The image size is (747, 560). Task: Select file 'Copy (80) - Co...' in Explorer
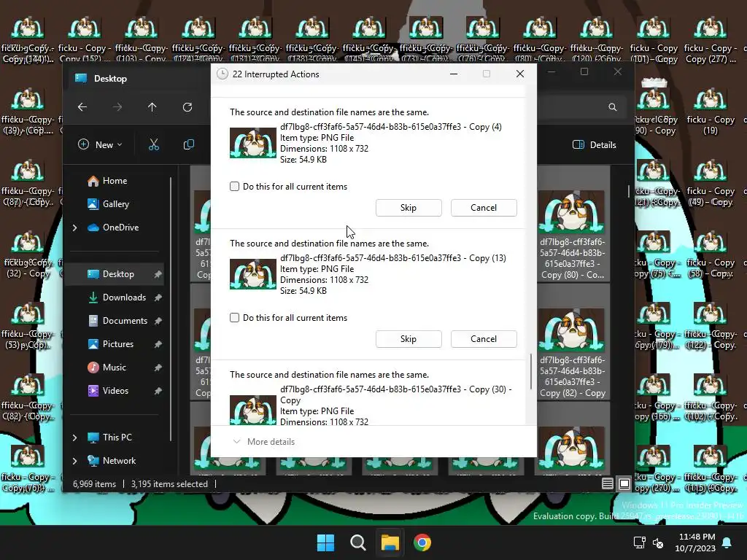pyautogui.click(x=572, y=236)
